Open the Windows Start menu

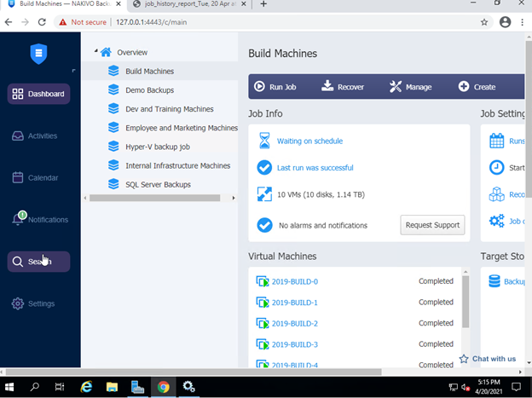click(x=9, y=387)
